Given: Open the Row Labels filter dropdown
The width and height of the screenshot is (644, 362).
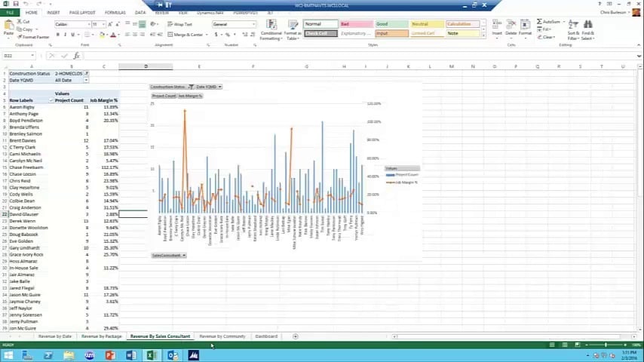Looking at the screenshot, I should point(51,100).
